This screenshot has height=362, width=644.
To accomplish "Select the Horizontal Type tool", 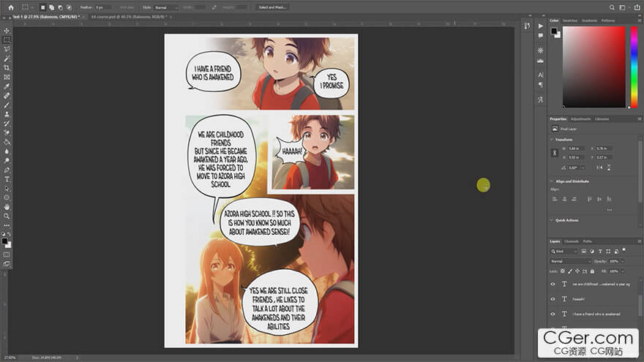I will tap(7, 179).
